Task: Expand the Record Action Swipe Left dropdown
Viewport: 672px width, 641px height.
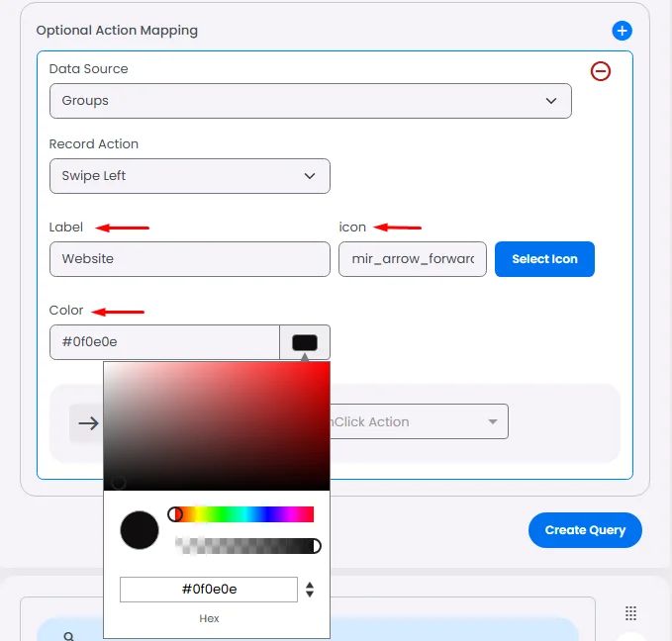Action: tap(189, 176)
